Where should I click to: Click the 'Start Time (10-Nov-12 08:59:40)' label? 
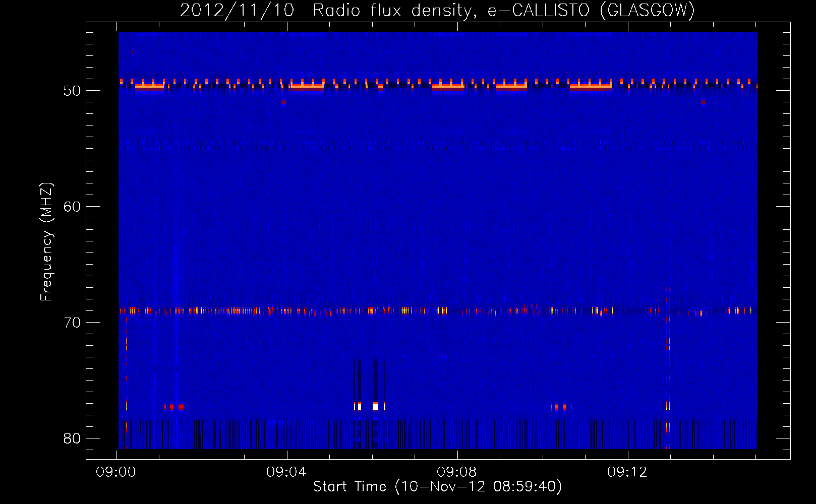click(437, 487)
